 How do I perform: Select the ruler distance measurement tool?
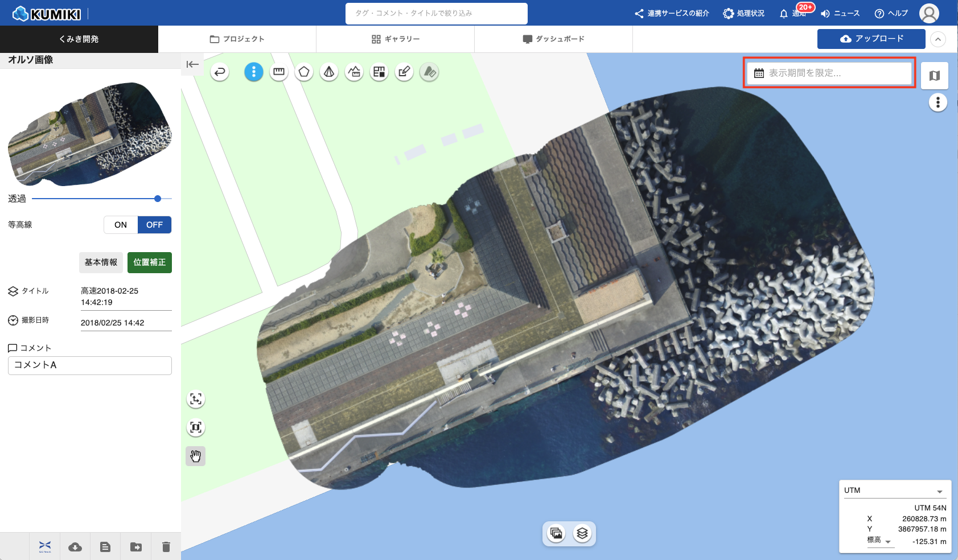coord(279,72)
